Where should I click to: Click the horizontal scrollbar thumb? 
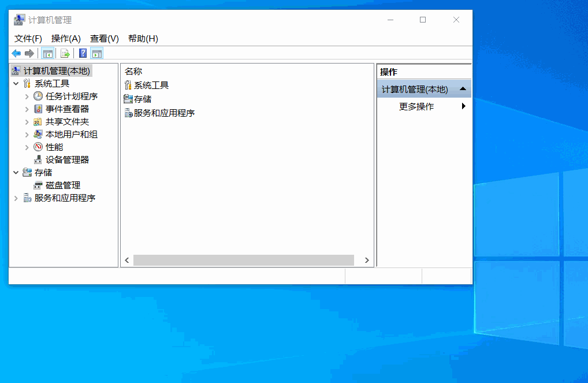[244, 261]
